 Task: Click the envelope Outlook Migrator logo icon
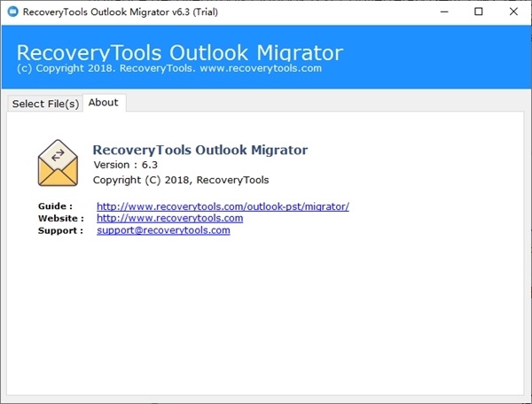pos(58,163)
